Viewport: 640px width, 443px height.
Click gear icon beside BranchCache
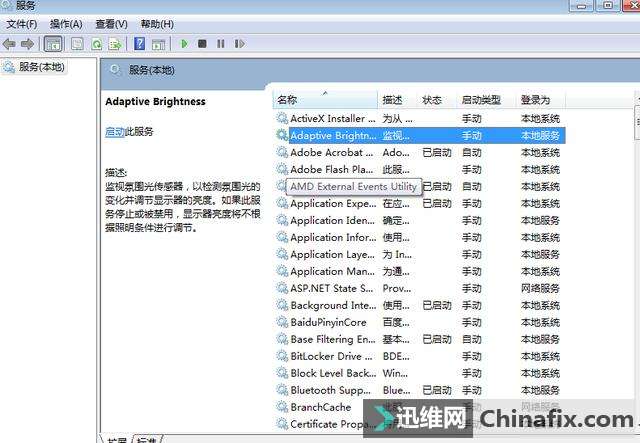coord(282,407)
